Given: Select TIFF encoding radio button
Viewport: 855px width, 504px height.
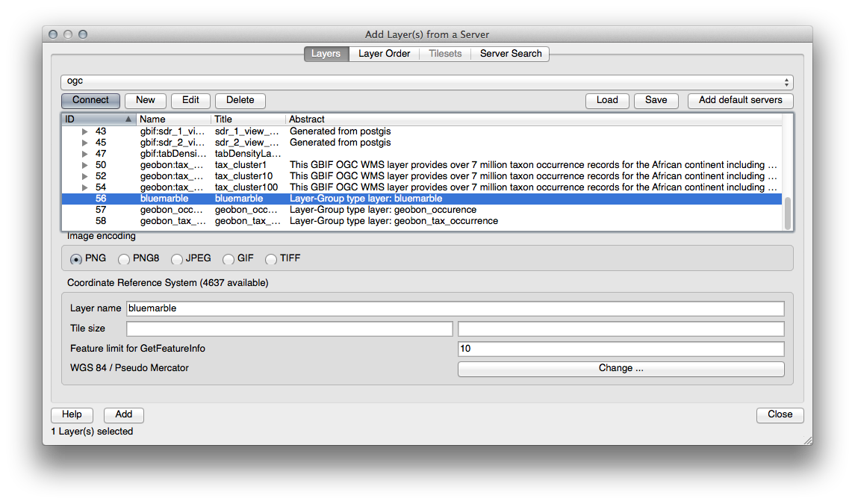Looking at the screenshot, I should (x=271, y=259).
